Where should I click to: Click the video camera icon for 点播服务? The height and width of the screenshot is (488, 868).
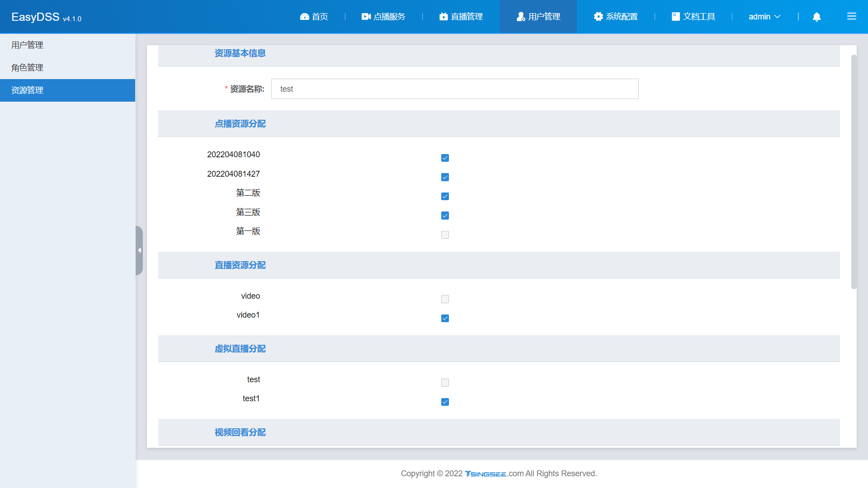pos(366,17)
